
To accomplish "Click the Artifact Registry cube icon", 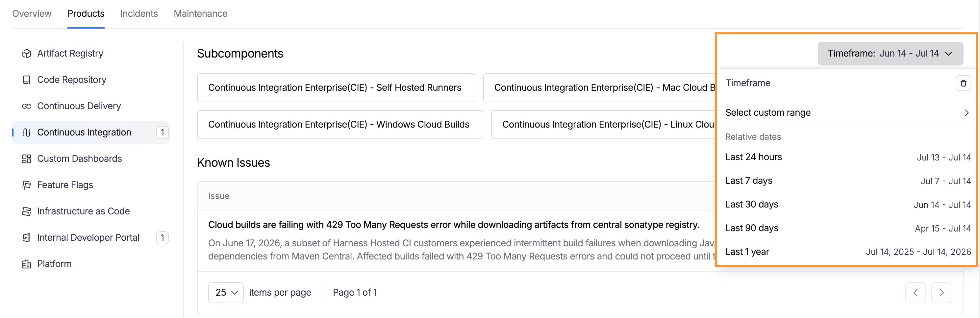I will click(x=26, y=54).
